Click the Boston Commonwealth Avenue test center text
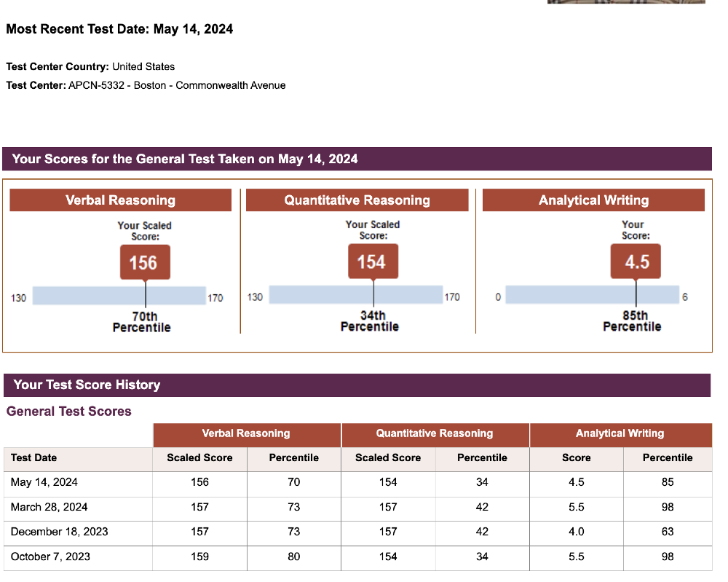The width and height of the screenshot is (728, 582). 177,86
